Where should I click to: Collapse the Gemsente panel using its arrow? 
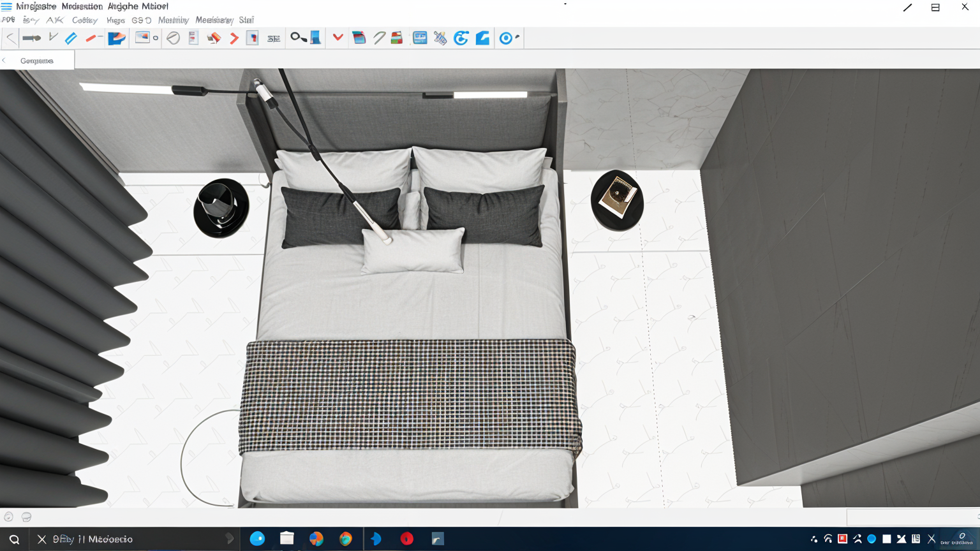click(x=4, y=61)
